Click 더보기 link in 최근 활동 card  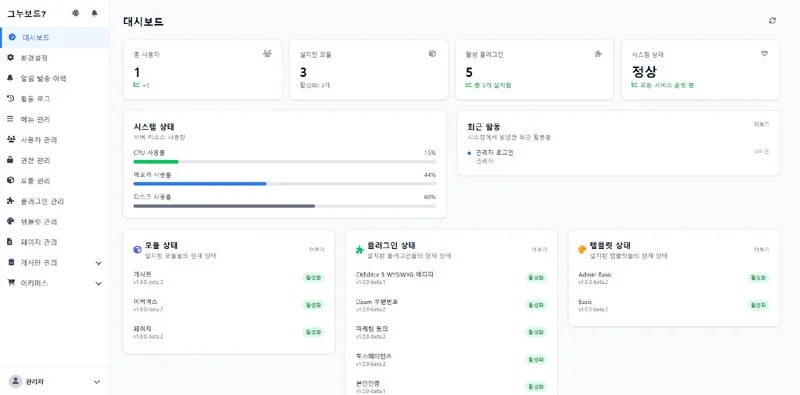(x=762, y=124)
